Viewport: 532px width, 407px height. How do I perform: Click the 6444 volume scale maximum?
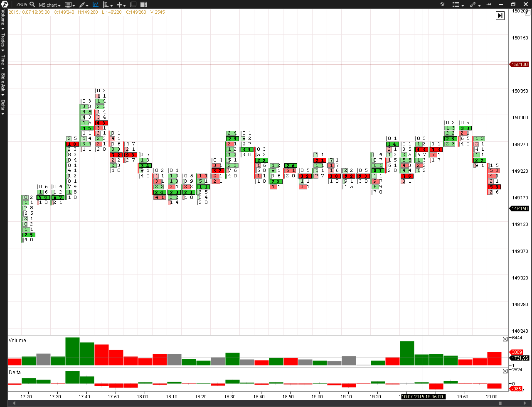[x=518, y=338]
